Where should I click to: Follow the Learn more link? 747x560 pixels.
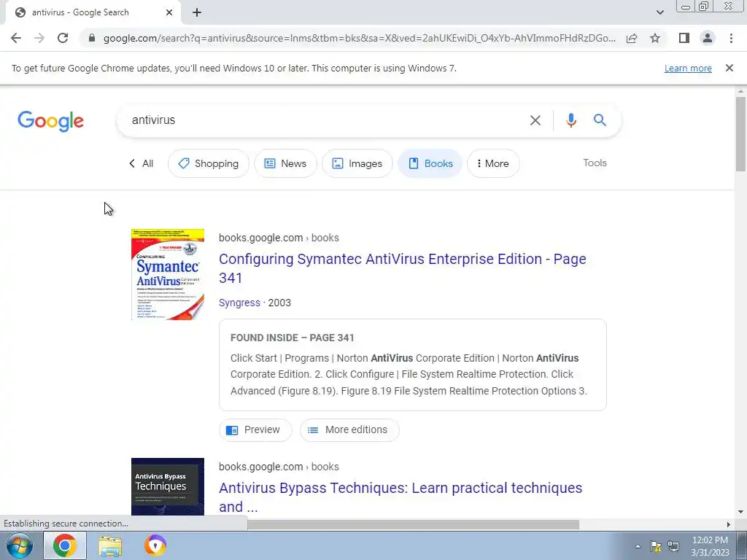688,68
